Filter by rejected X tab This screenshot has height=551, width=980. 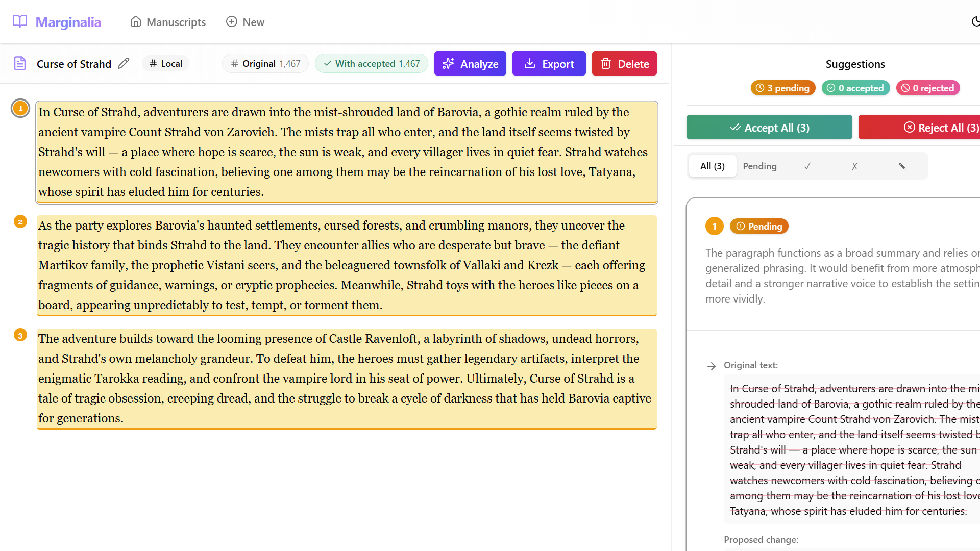coord(854,166)
